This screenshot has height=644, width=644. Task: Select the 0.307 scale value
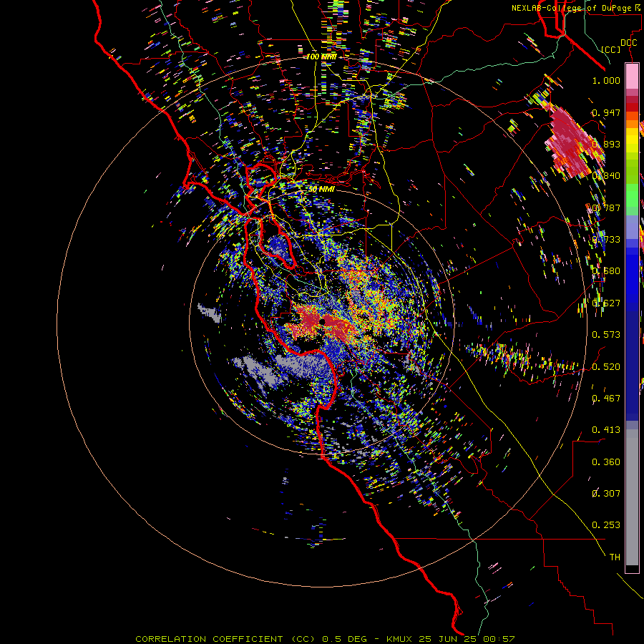pyautogui.click(x=606, y=494)
